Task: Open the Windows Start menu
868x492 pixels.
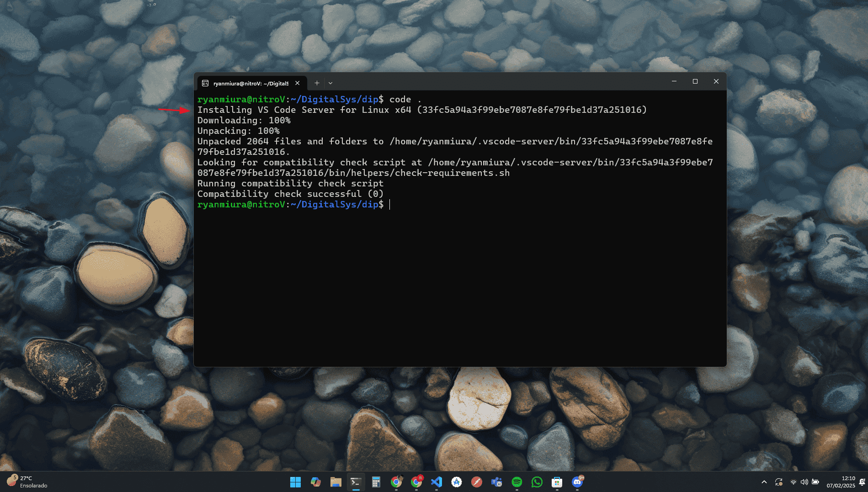Action: coord(296,482)
